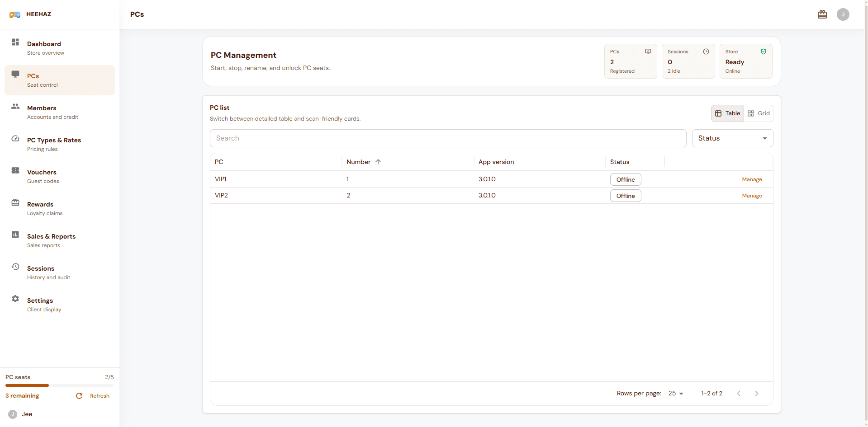Open the rows per page dropdown
Screen dimensions: 868x427
(x=676, y=394)
